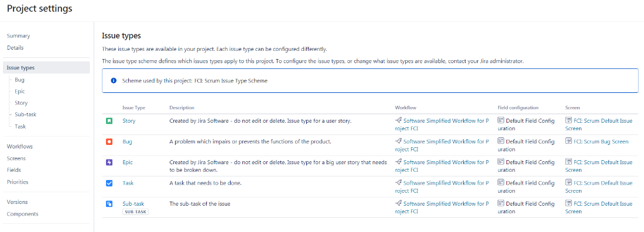The height and width of the screenshot is (232, 644).
Task: Click field configuration icon in Epic row
Action: point(501,162)
